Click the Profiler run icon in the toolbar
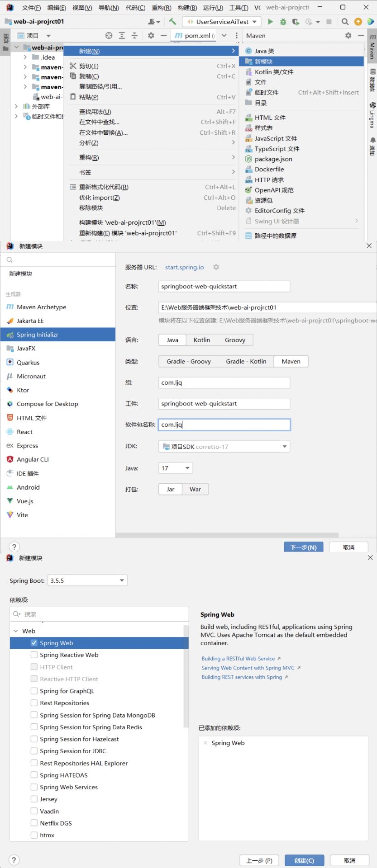 coord(309,22)
